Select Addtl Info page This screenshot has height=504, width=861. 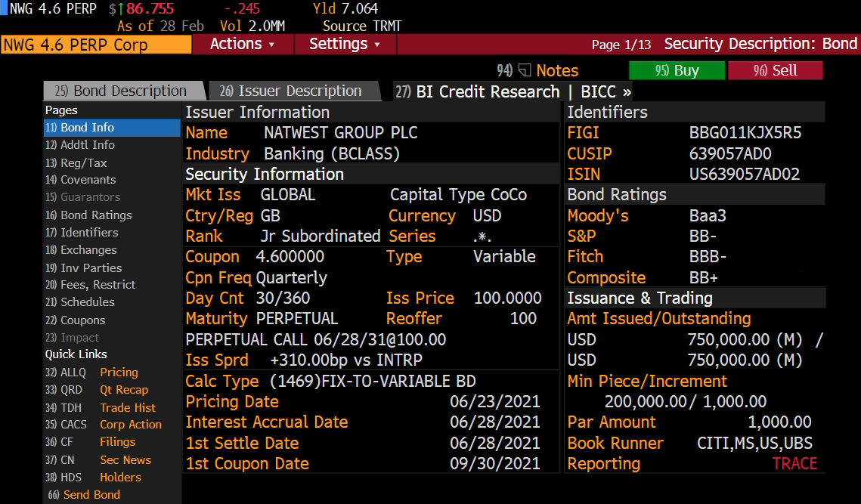coord(80,145)
